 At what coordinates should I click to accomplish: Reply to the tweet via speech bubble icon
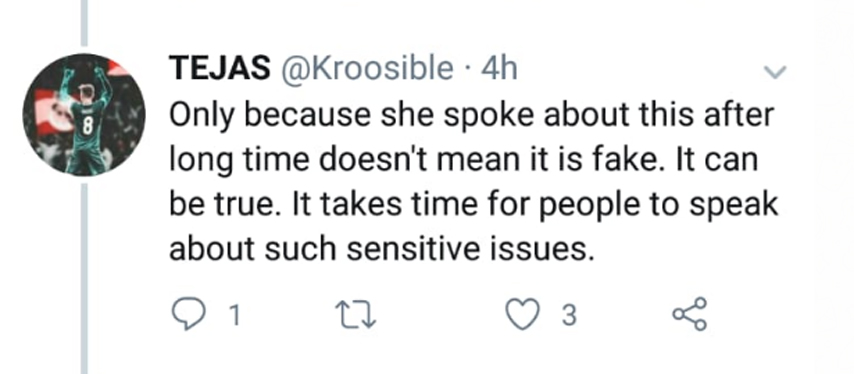coord(187,316)
